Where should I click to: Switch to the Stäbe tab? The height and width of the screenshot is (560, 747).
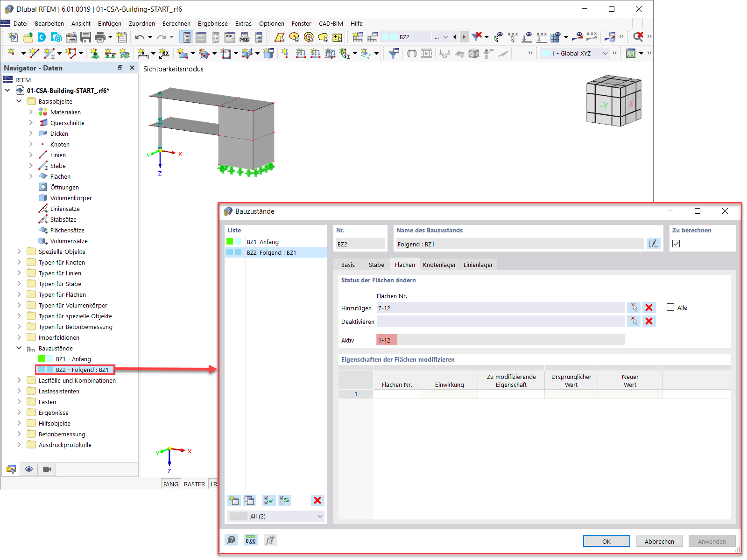click(x=376, y=265)
